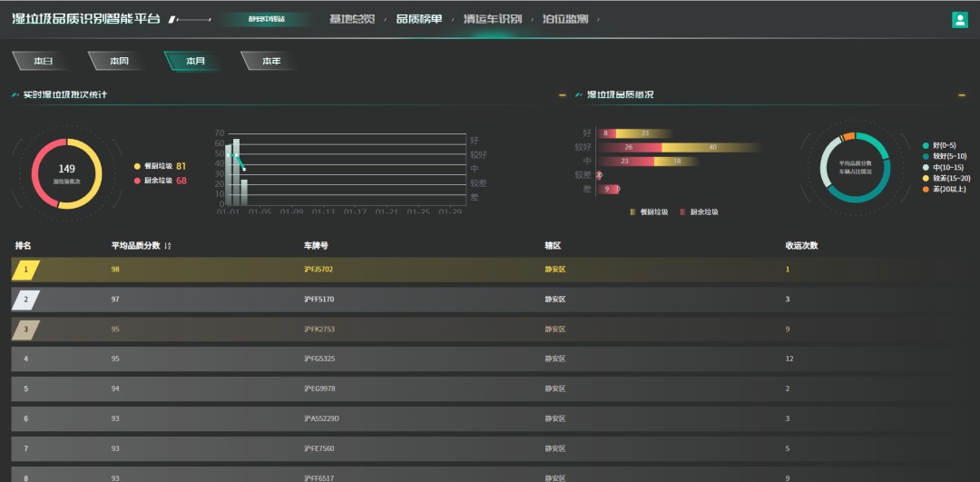Toggle 好(0~5) legend in quality donut
The image size is (980, 482).
tap(945, 145)
